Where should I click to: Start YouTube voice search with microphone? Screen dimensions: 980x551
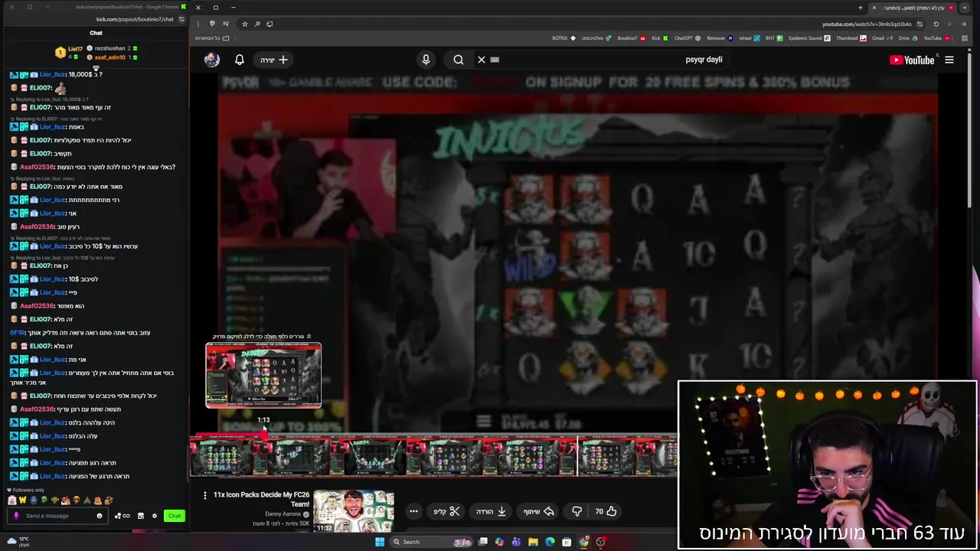[x=426, y=60]
